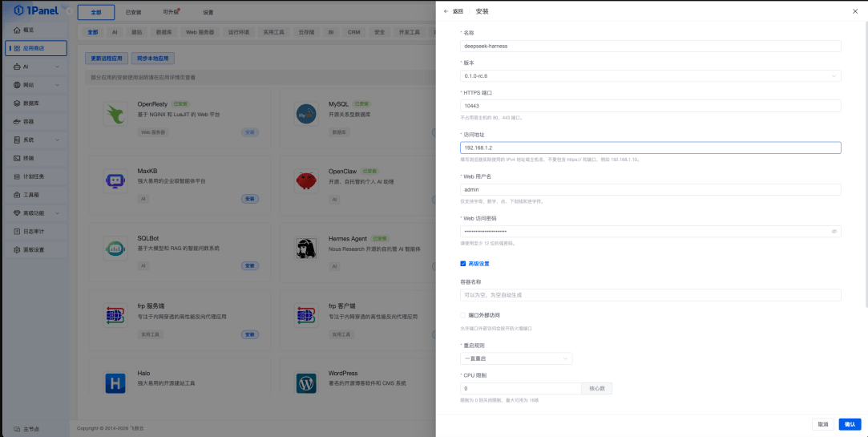Image resolution: width=868 pixels, height=437 pixels.
Task: Click 安装 on the MaxKB card
Action: [250, 199]
